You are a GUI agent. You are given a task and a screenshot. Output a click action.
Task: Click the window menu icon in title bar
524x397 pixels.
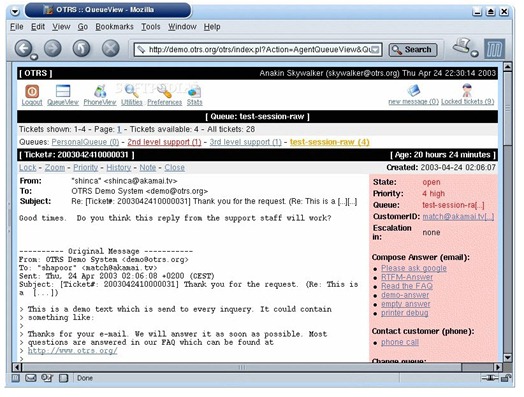tap(15, 12)
